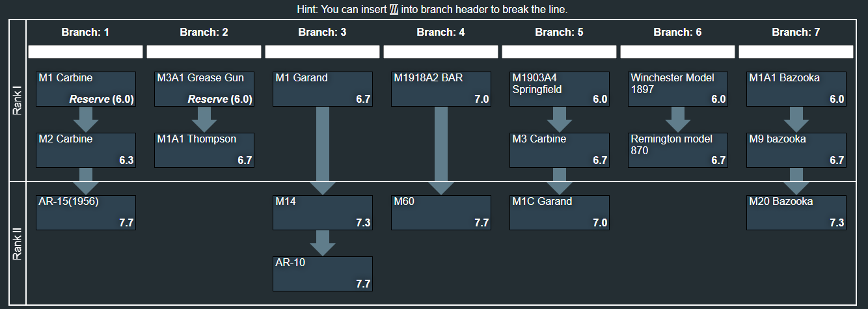The width and height of the screenshot is (868, 309).
Task: Select the Branch 3 header text field
Action: click(x=323, y=52)
